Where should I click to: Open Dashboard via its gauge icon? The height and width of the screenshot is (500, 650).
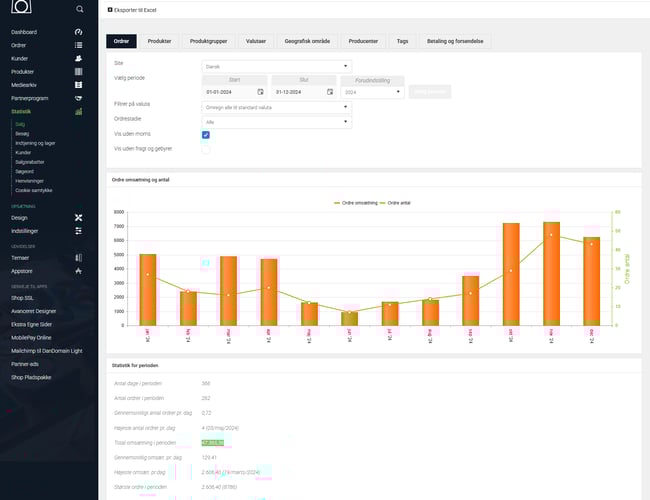click(x=78, y=33)
